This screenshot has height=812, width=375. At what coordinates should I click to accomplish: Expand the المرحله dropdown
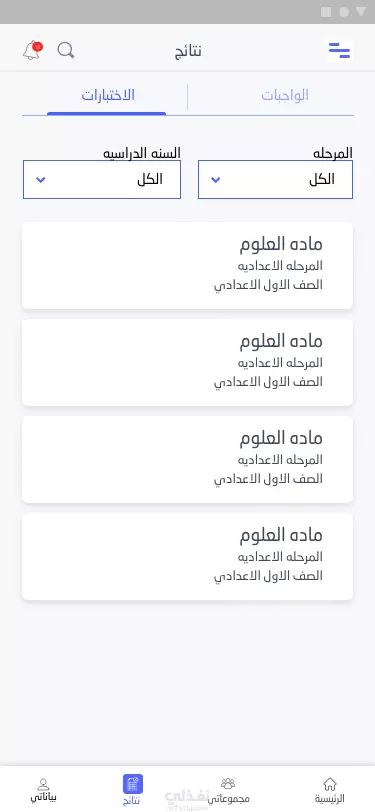[276, 180]
